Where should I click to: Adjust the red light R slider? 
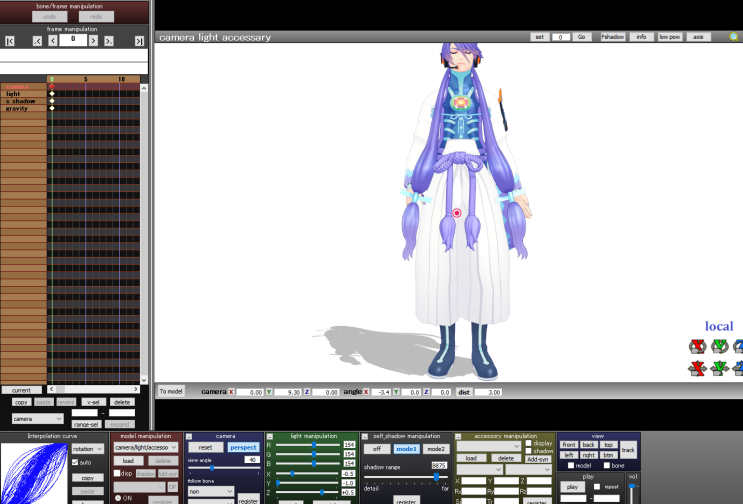[313, 444]
